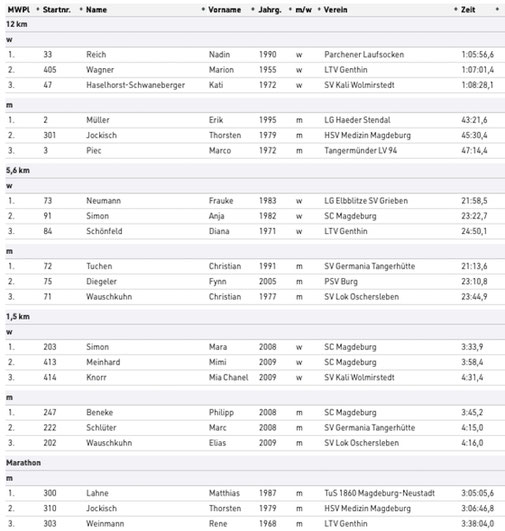Click club LG Elbblitze SV Grieben
Image resolution: width=505 pixels, height=531 pixels.
pyautogui.click(x=366, y=201)
